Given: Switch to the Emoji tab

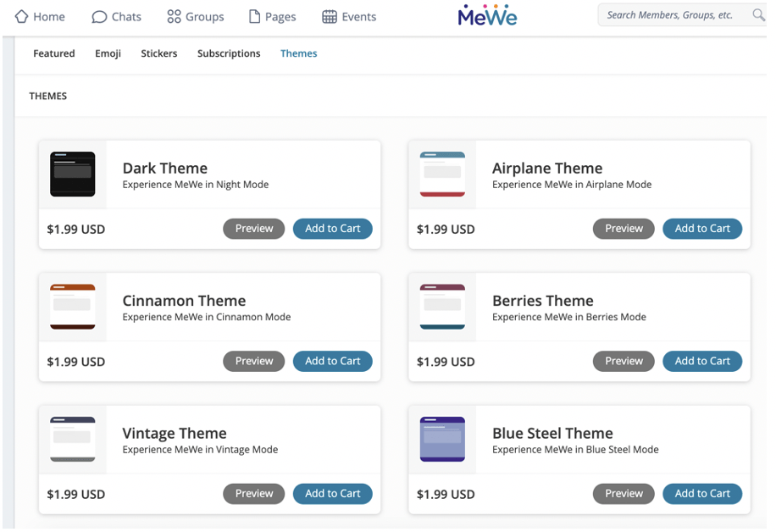Looking at the screenshot, I should 108,53.
